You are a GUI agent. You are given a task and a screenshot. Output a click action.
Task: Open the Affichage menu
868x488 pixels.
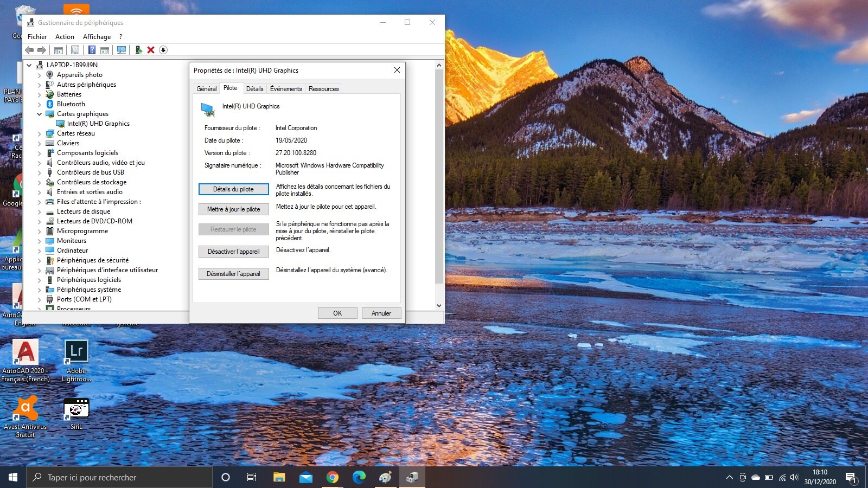[x=97, y=37]
